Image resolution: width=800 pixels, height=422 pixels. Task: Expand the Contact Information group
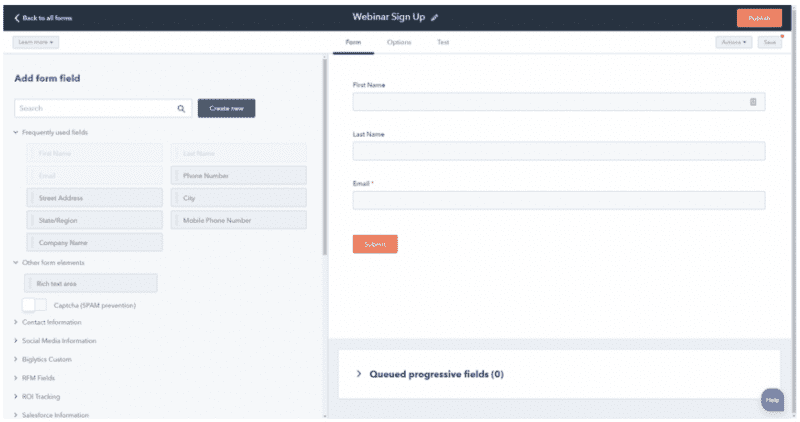(x=16, y=322)
